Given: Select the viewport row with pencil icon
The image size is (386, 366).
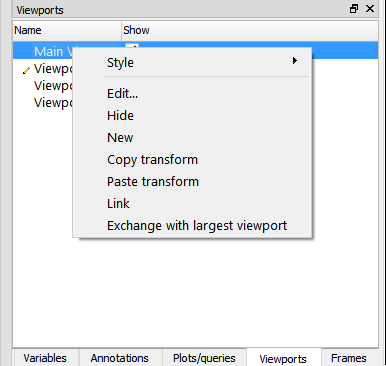Looking at the screenshot, I should (x=43, y=69).
